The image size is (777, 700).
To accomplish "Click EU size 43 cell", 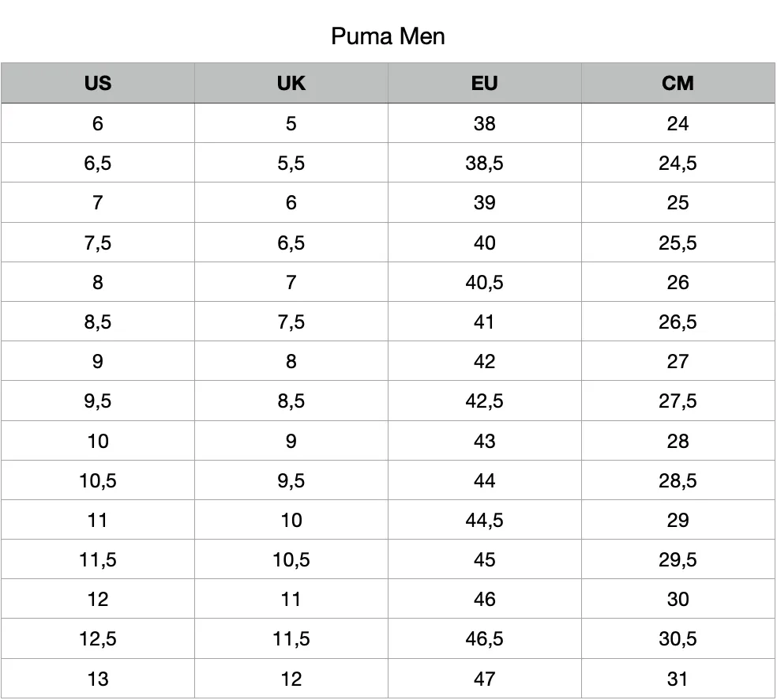I will 485,441.
